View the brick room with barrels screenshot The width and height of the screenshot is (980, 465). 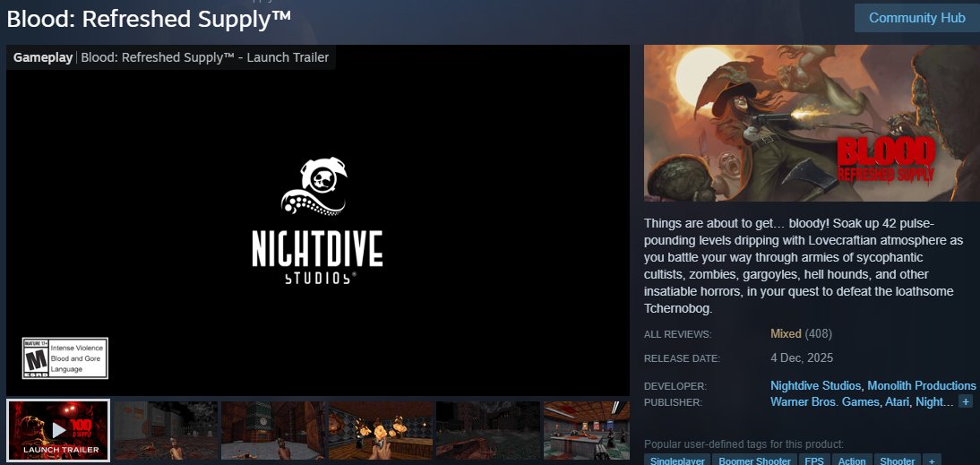(x=273, y=430)
